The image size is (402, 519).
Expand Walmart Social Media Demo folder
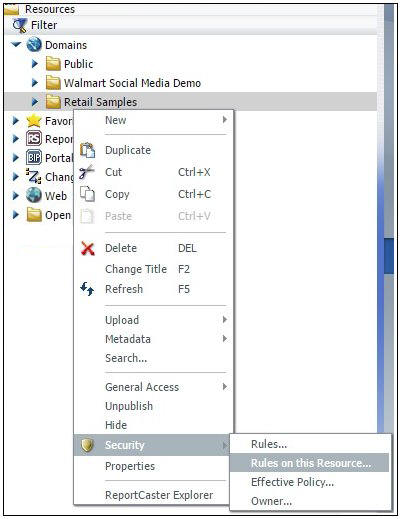35,83
